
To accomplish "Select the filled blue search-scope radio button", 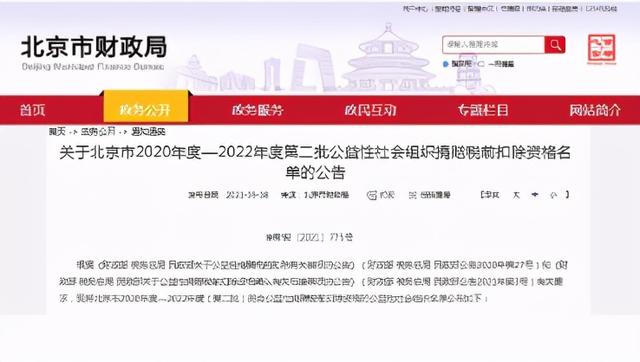I will click(445, 64).
